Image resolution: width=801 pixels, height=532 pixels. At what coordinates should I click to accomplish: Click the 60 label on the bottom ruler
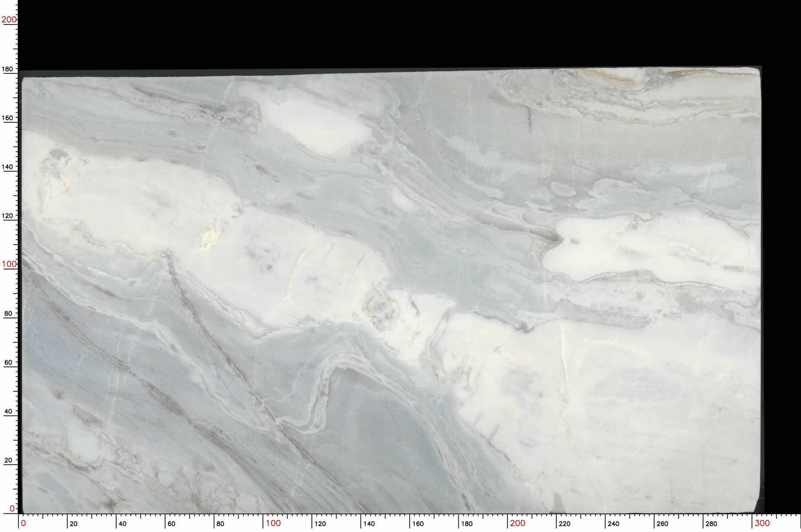tap(171, 524)
